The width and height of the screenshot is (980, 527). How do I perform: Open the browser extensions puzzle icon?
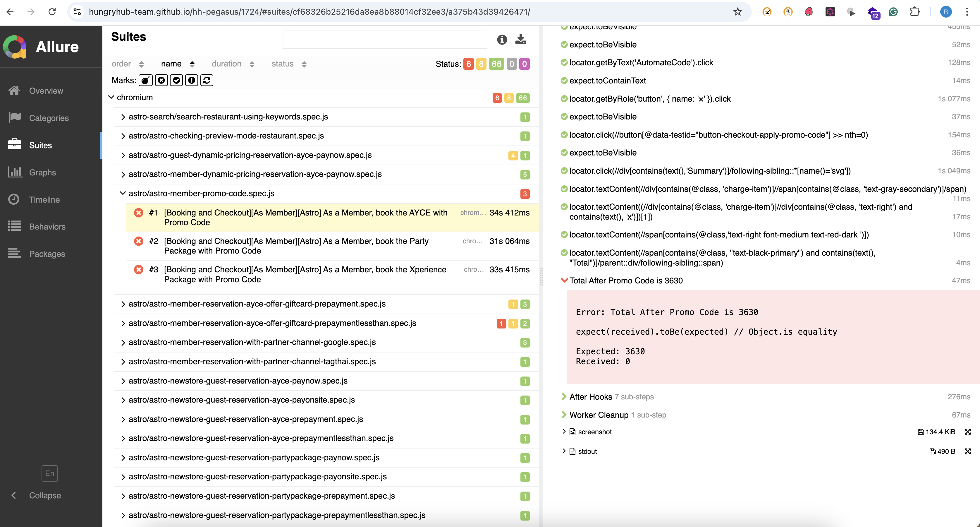point(914,12)
